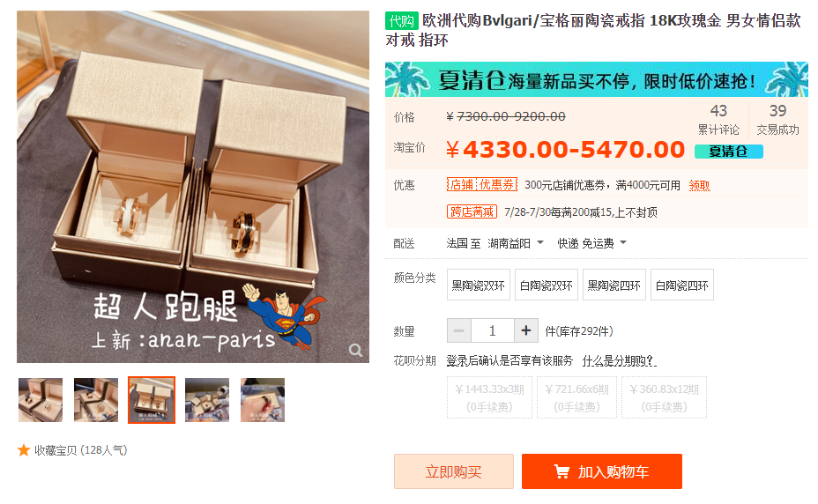Select the ¥1443.33x3期 installment plan

[489, 397]
